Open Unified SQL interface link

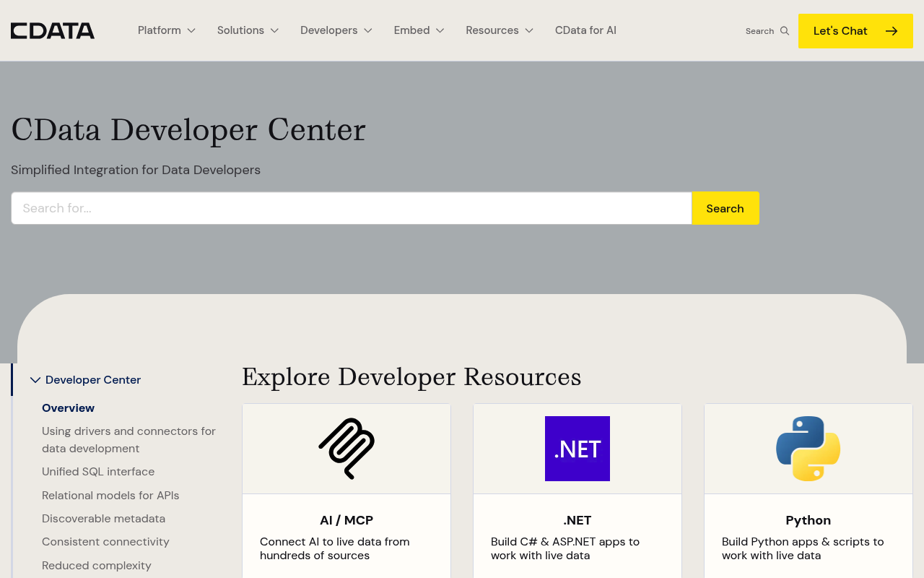point(98,472)
